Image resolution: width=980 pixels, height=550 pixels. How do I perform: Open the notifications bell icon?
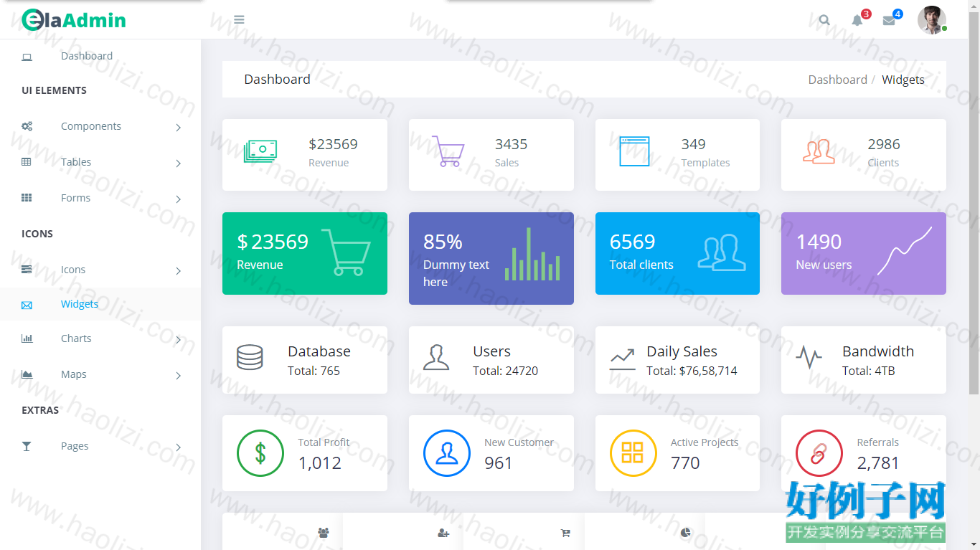pos(857,20)
